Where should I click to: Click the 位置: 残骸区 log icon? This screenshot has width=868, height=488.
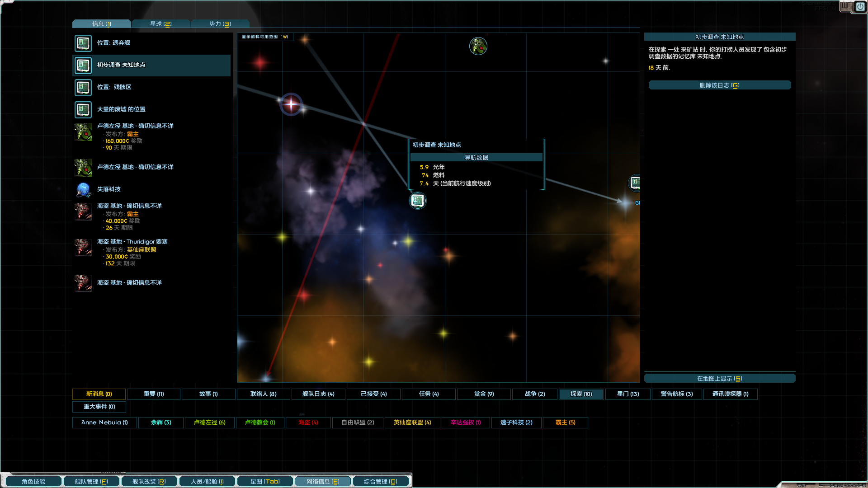83,88
